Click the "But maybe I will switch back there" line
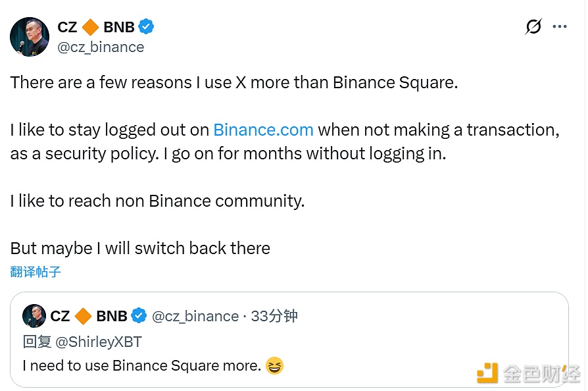The height and width of the screenshot is (391, 588). 140,248
